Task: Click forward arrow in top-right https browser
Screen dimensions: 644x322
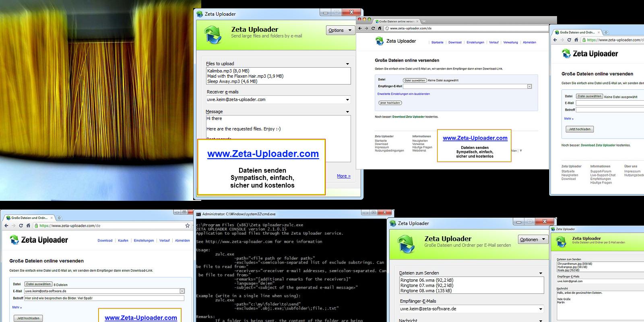Action: [562, 40]
